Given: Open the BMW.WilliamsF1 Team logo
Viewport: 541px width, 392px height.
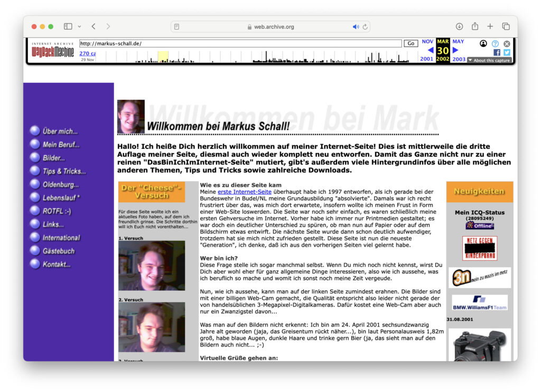Looking at the screenshot, I should point(479,301).
